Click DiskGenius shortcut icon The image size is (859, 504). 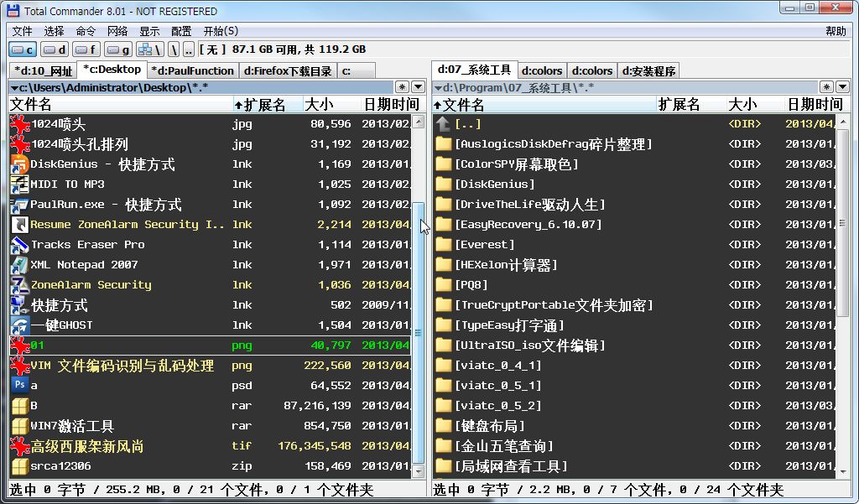click(20, 164)
